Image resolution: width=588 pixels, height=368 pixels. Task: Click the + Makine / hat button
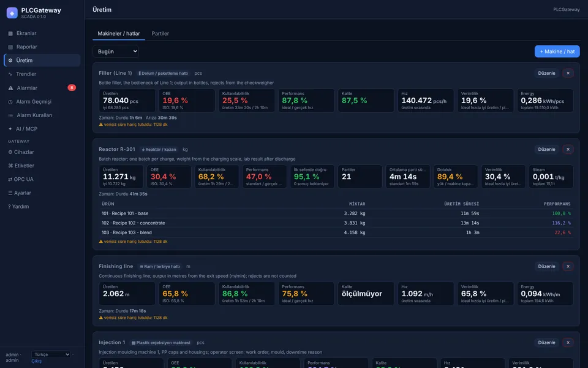coord(557,52)
